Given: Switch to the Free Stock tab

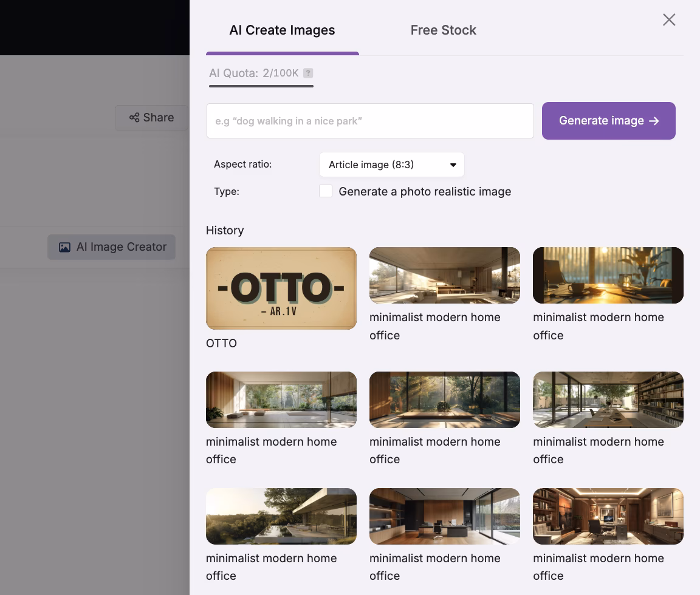Looking at the screenshot, I should (x=443, y=30).
